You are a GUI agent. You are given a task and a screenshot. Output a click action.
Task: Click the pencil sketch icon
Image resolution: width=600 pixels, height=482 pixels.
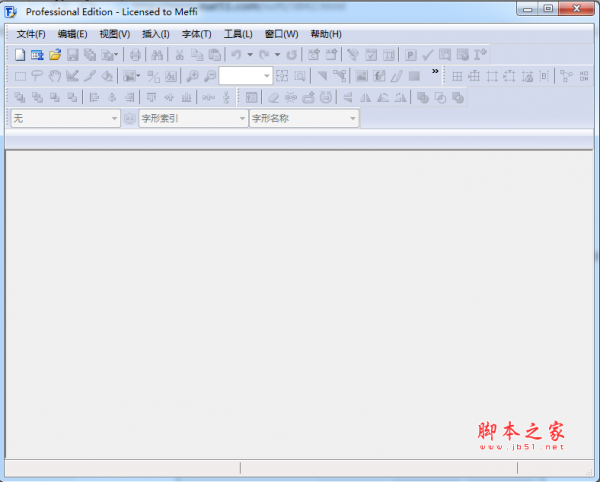click(396, 76)
